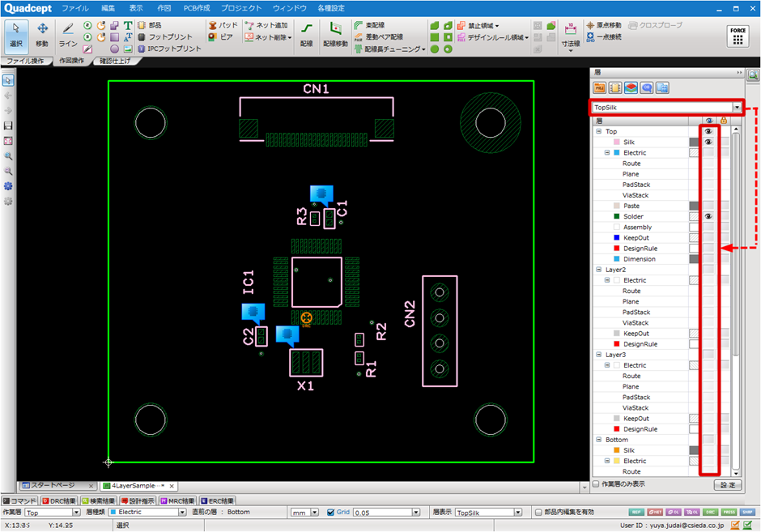Screen dimensions: 761x532
Task: Open the 設計指示 panel
Action: click(138, 501)
